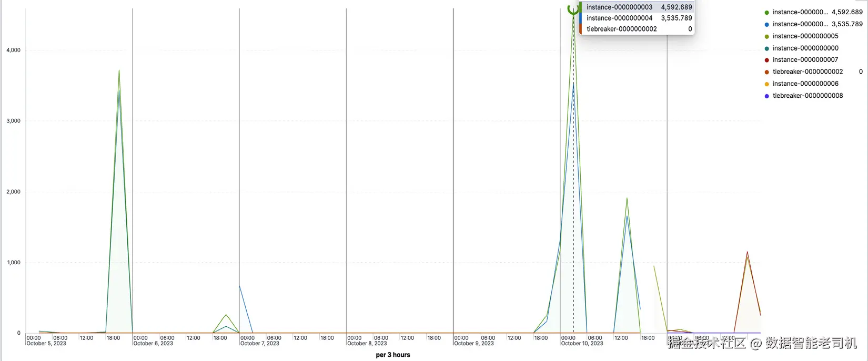Click the green hover marker at the chart peak
Viewport: 868px width, 361px height.
coord(573,9)
